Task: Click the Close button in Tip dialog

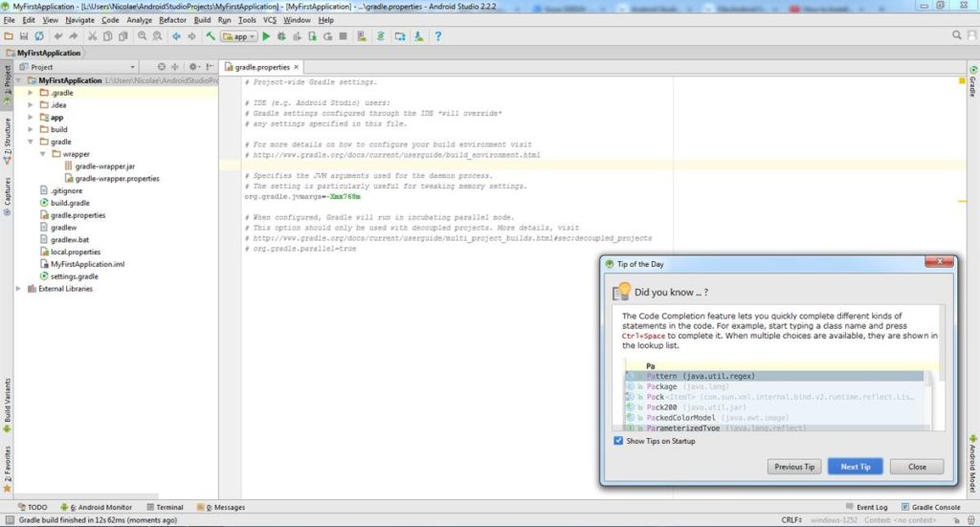Action: click(917, 467)
